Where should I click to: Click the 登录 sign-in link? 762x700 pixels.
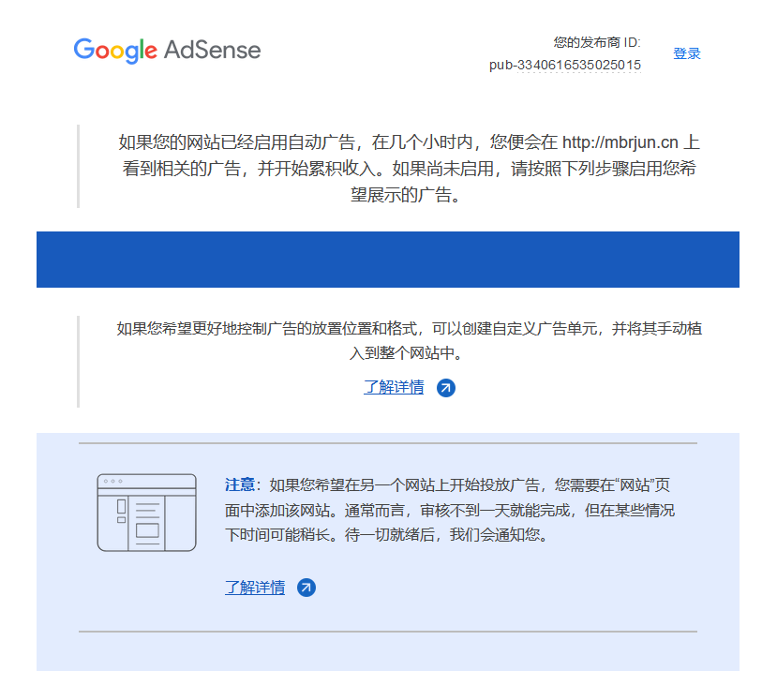pos(686,53)
